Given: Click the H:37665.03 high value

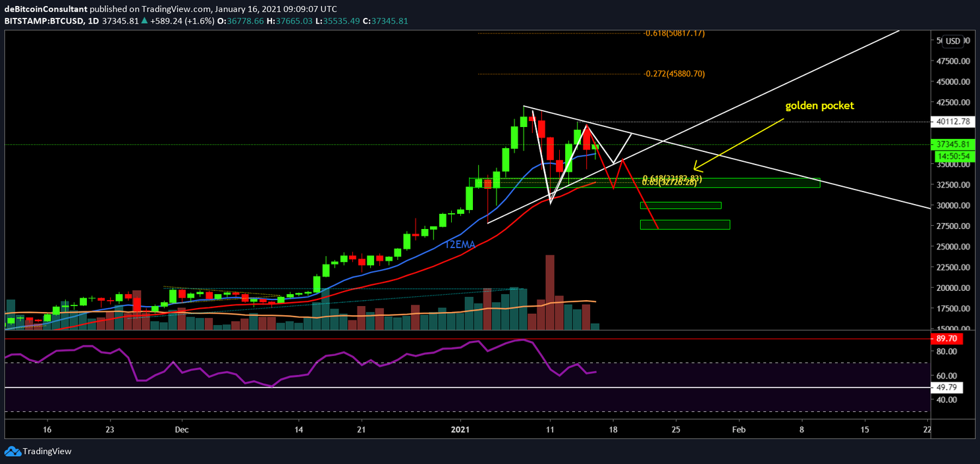Looking at the screenshot, I should (x=290, y=21).
